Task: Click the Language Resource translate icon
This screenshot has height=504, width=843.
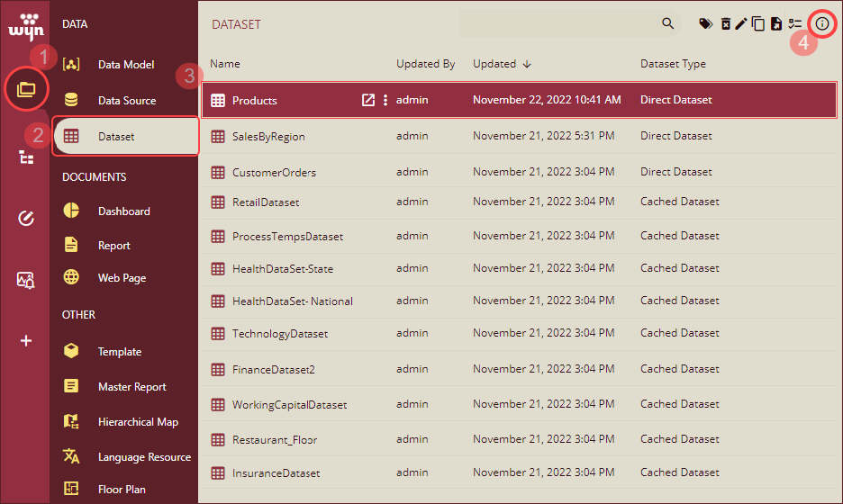Action: [71, 456]
